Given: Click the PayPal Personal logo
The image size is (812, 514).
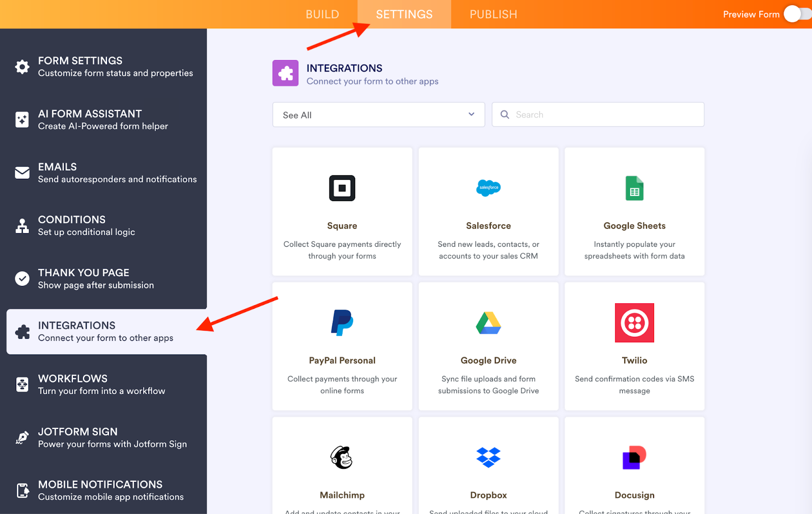Looking at the screenshot, I should click(342, 323).
